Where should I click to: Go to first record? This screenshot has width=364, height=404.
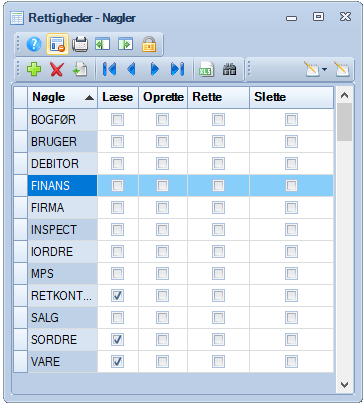click(x=109, y=69)
